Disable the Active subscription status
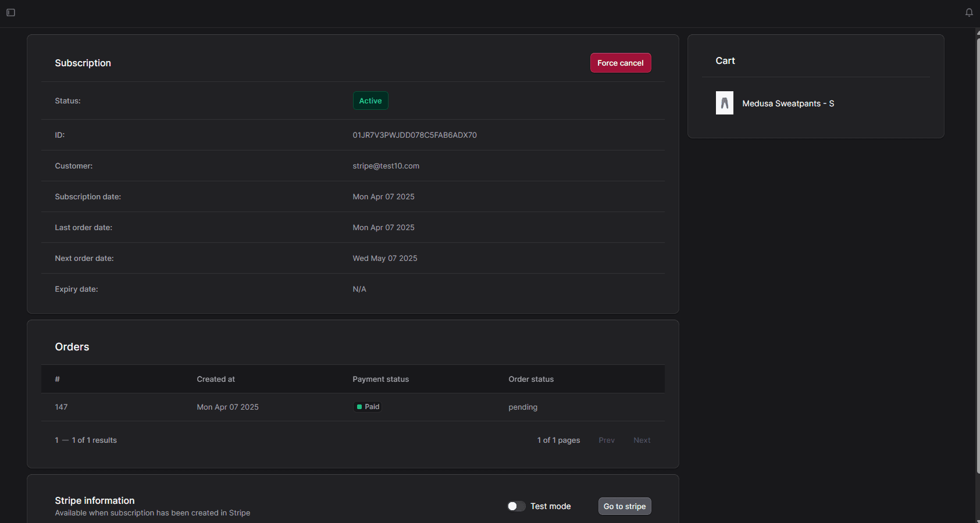This screenshot has width=980, height=523. click(370, 101)
